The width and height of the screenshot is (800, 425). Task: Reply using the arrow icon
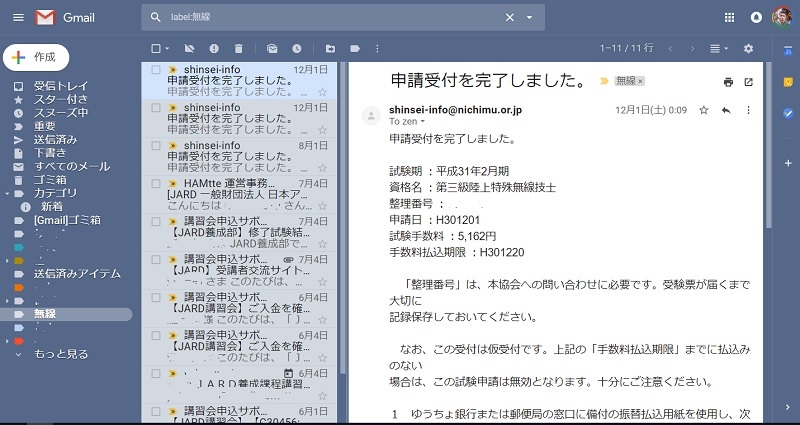(725, 109)
